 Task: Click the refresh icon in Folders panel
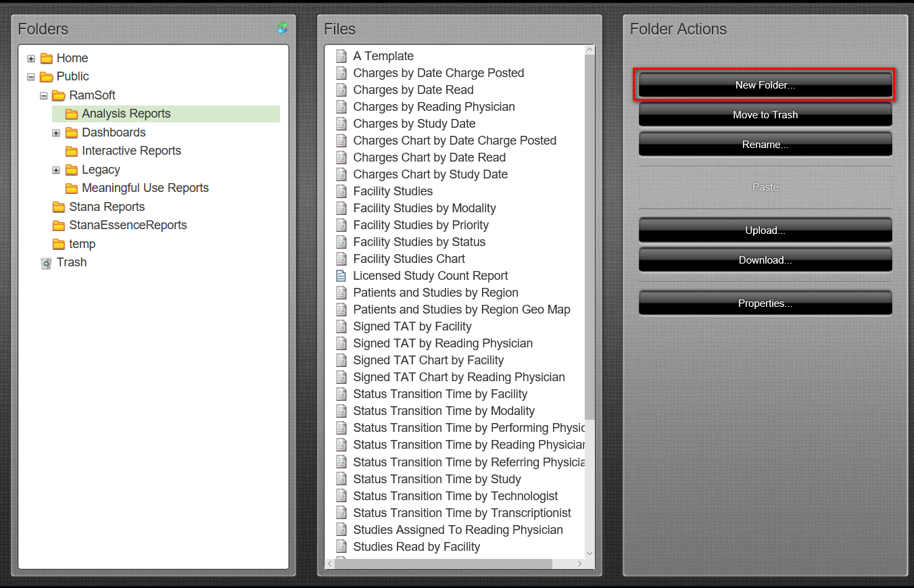282,28
